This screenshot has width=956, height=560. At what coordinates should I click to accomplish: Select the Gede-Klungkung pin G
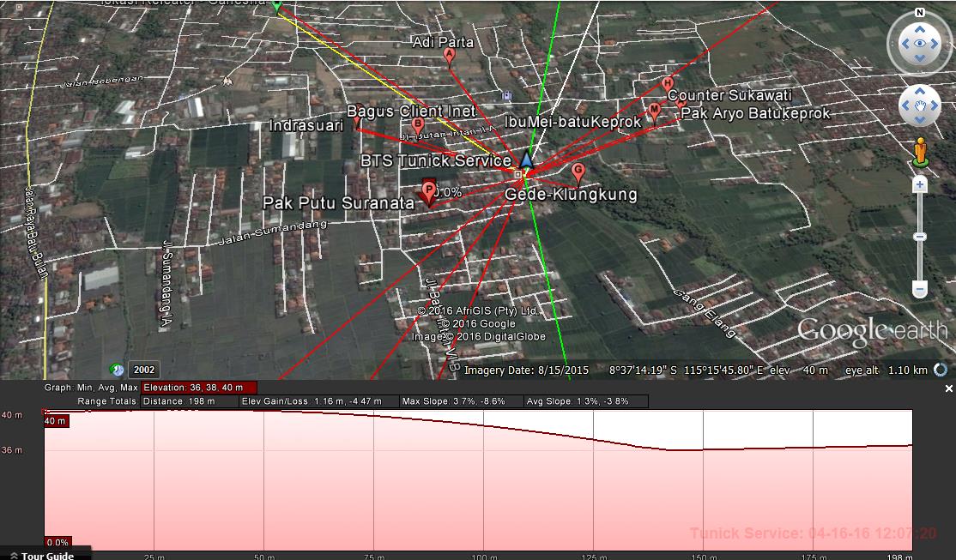[x=578, y=173]
